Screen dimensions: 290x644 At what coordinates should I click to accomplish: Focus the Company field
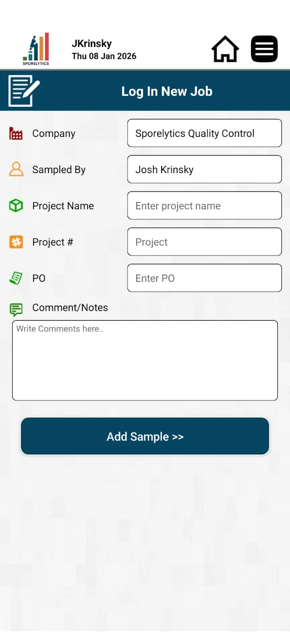[204, 133]
